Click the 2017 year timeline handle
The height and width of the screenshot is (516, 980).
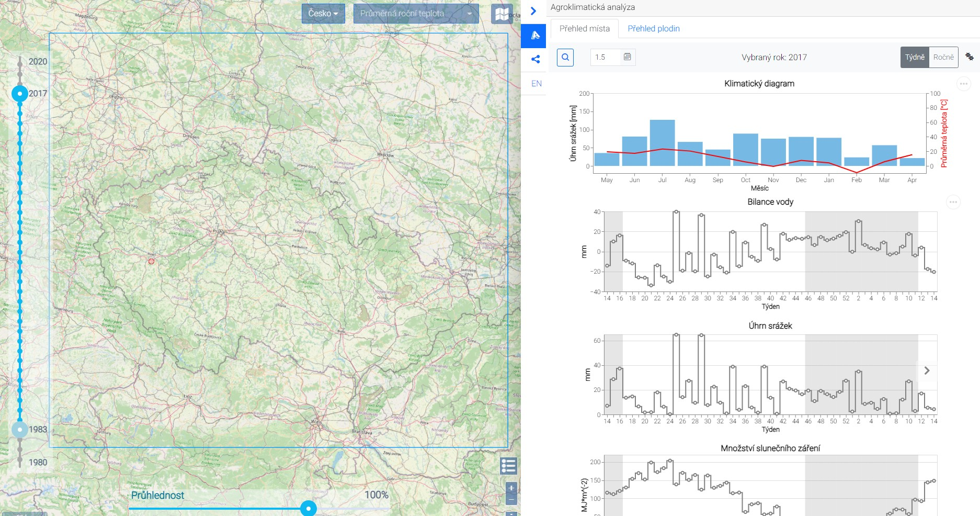pyautogui.click(x=20, y=94)
